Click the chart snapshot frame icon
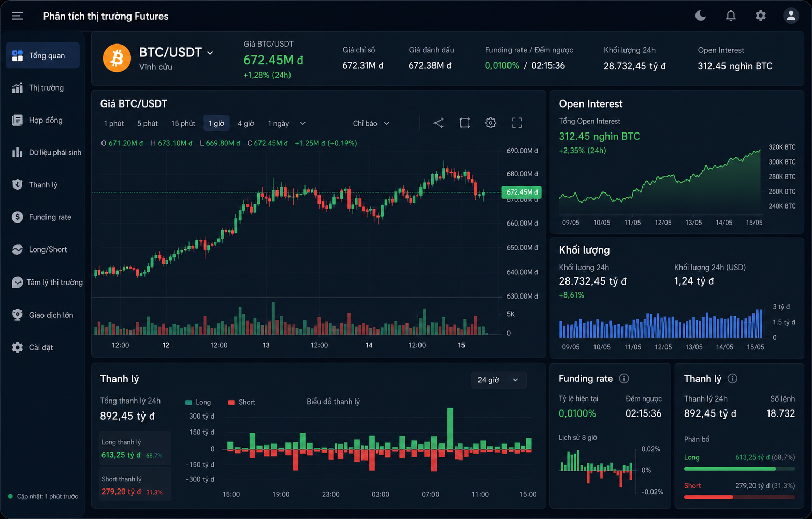 point(465,123)
